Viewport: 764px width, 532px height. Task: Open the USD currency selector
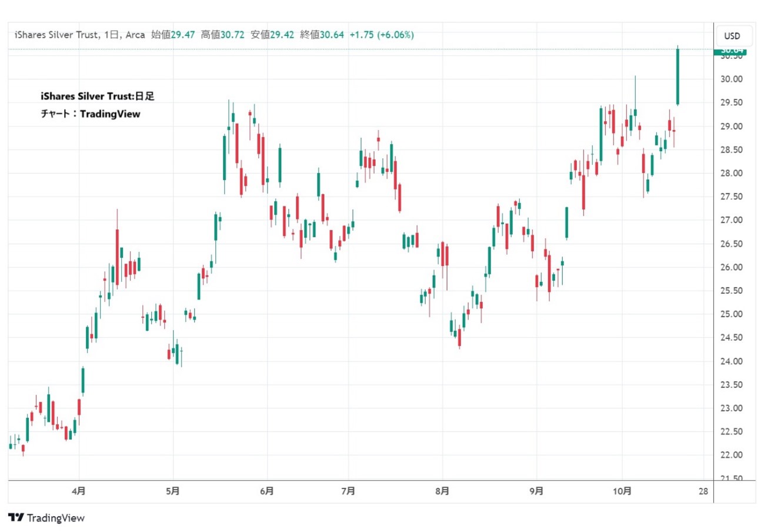click(732, 35)
